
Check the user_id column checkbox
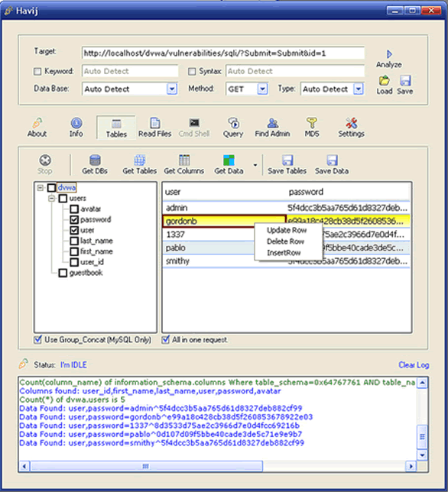coord(74,262)
